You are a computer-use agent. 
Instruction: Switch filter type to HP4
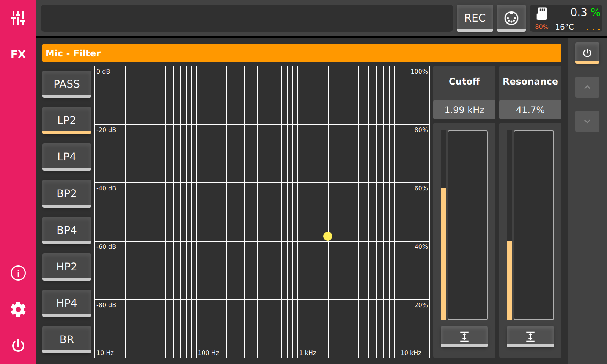click(67, 303)
